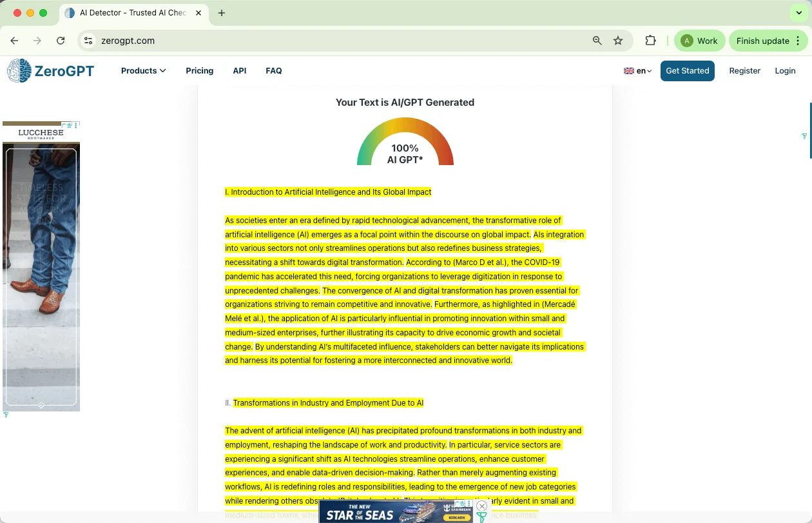Viewport: 812px width, 523px height.
Task: Go back using the browser back arrow
Action: [x=14, y=41]
